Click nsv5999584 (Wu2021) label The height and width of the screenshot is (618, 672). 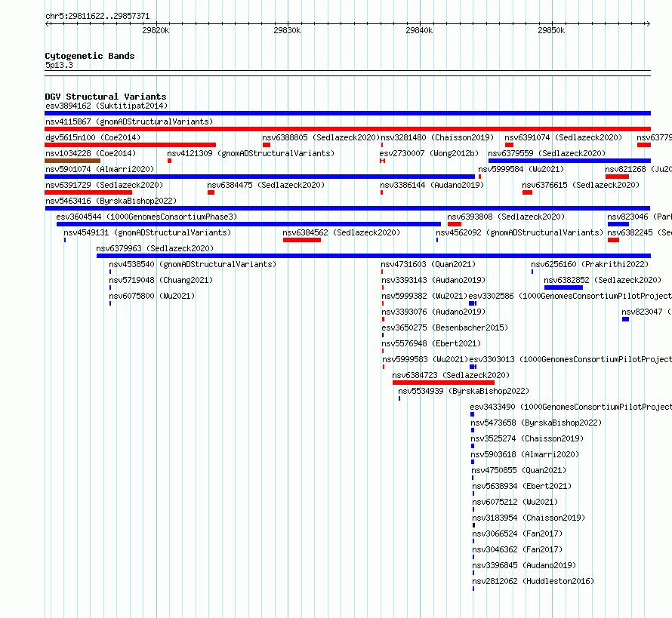point(521,169)
